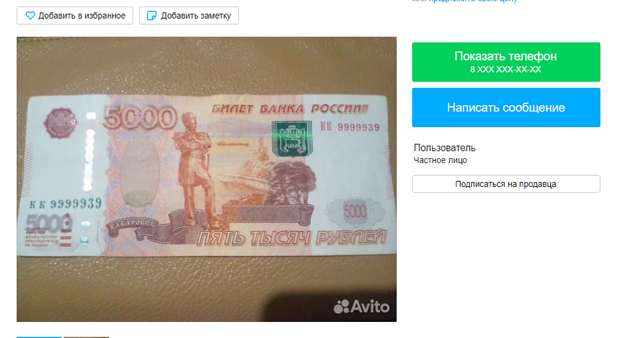This screenshot has width=644, height=338.
Task: Open the main 5000 ruble banknote photo
Action: click(x=207, y=179)
